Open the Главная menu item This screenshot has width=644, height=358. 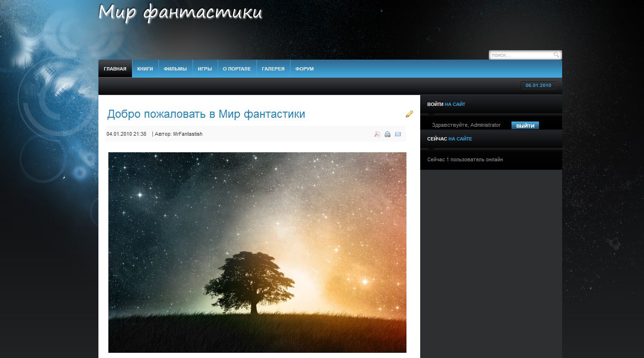[115, 69]
